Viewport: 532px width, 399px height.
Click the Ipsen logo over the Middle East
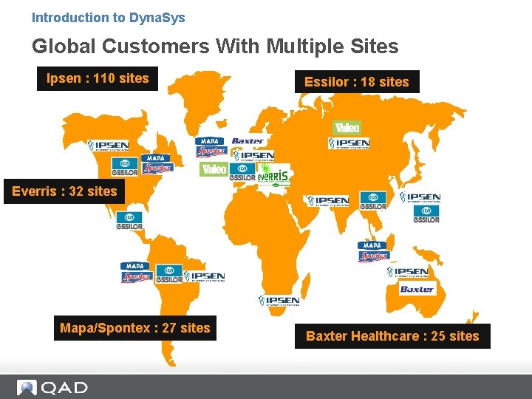pyautogui.click(x=328, y=201)
